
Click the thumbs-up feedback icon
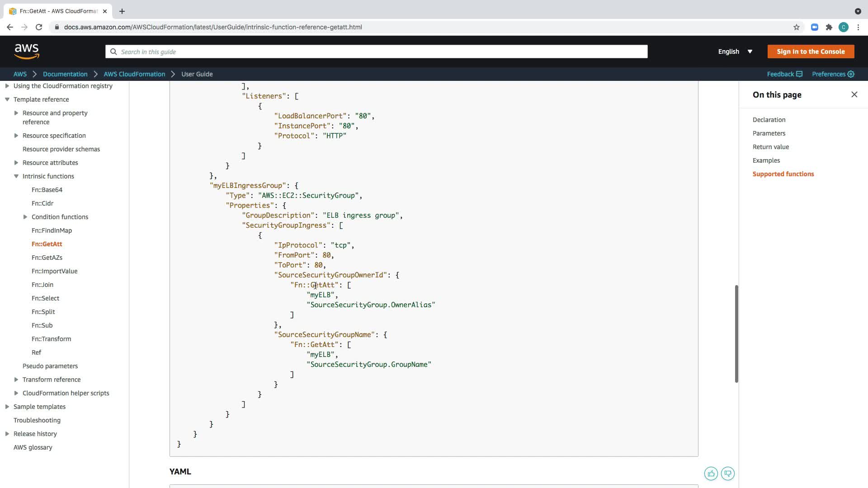(711, 474)
